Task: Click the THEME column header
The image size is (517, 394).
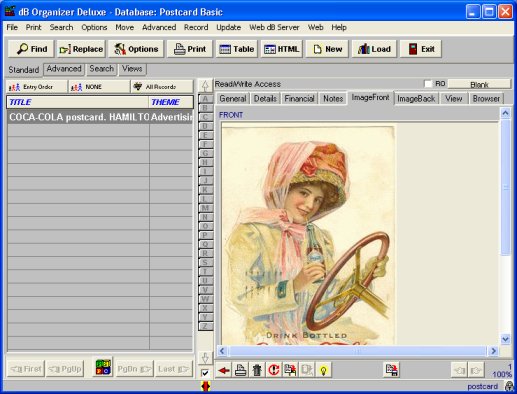Action: [x=171, y=102]
